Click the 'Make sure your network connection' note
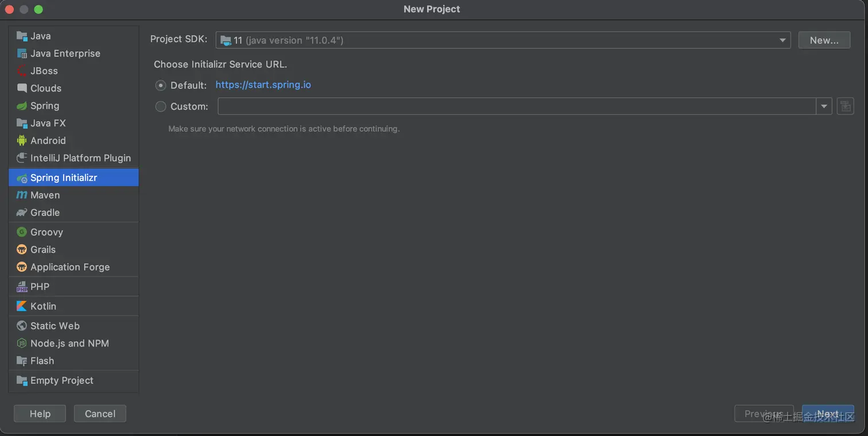The image size is (868, 436). coord(284,129)
